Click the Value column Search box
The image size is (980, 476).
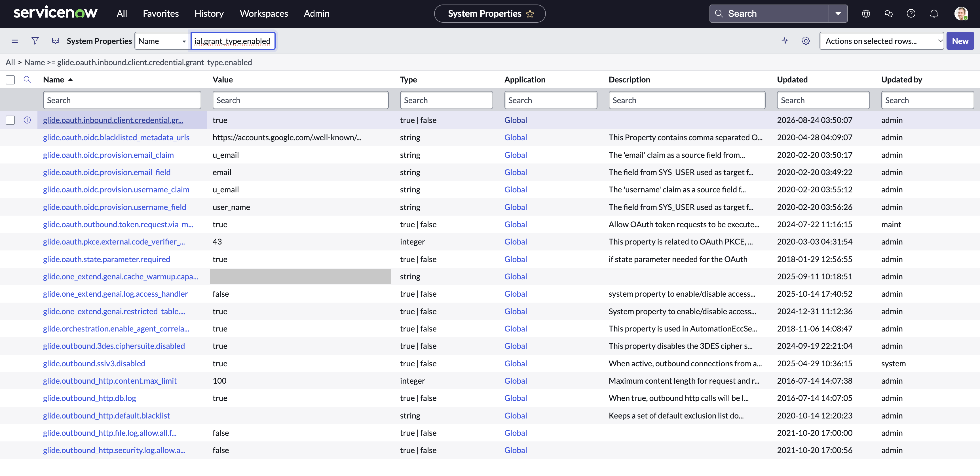click(x=300, y=100)
